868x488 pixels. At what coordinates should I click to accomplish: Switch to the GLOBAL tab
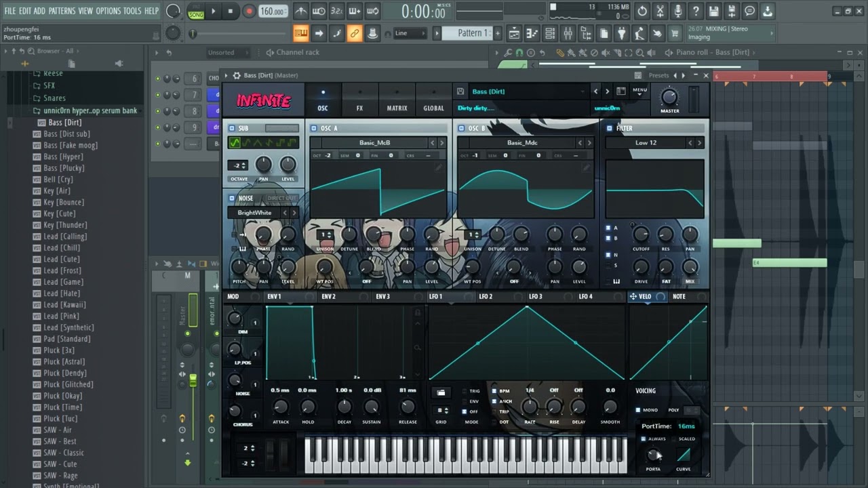(433, 101)
